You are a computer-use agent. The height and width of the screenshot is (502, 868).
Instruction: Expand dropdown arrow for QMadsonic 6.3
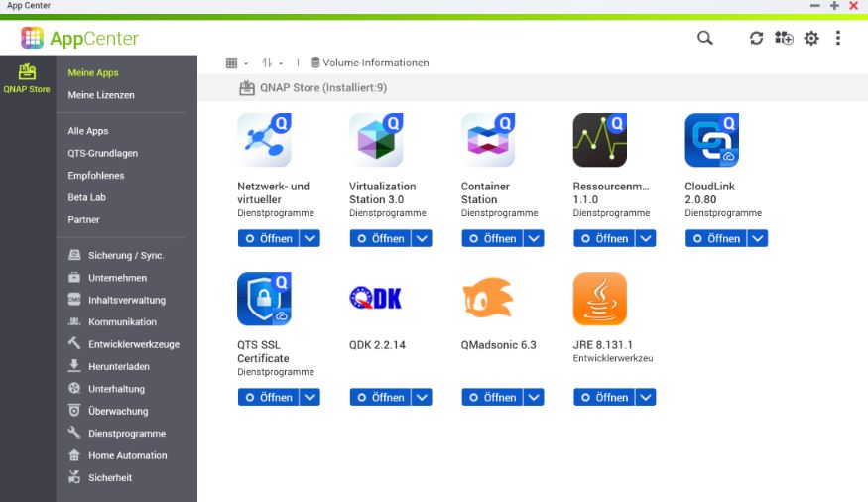pos(534,398)
